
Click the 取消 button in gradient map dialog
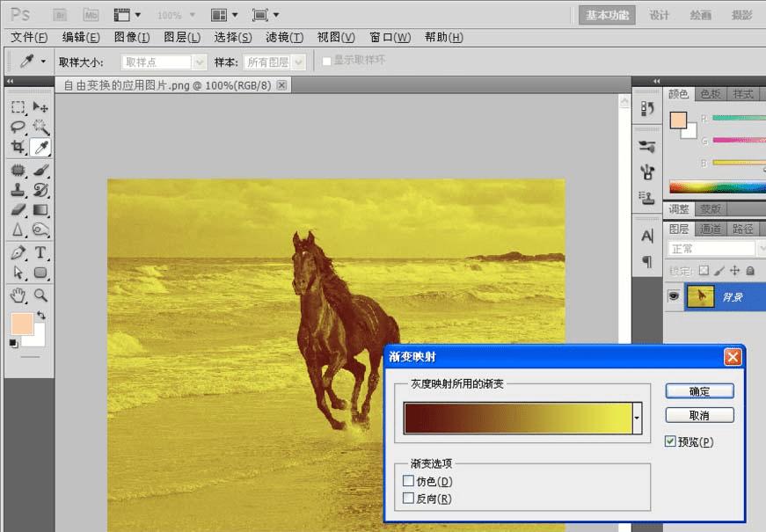tap(699, 415)
